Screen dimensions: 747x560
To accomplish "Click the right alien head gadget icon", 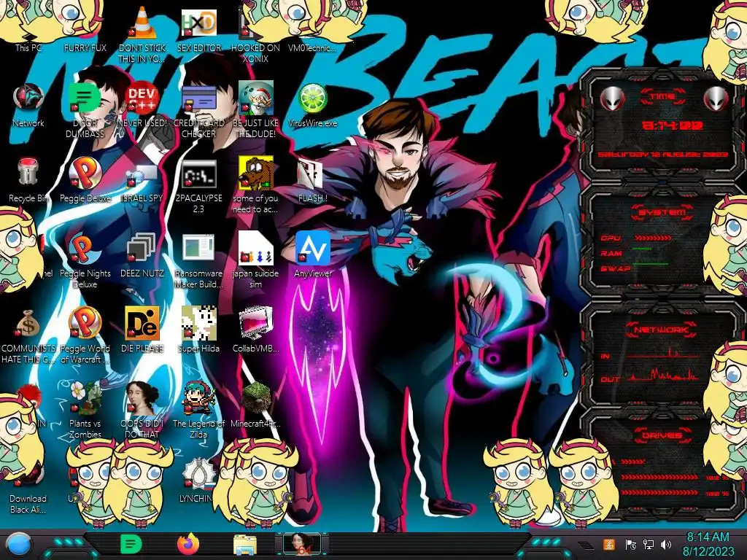I will click(716, 98).
